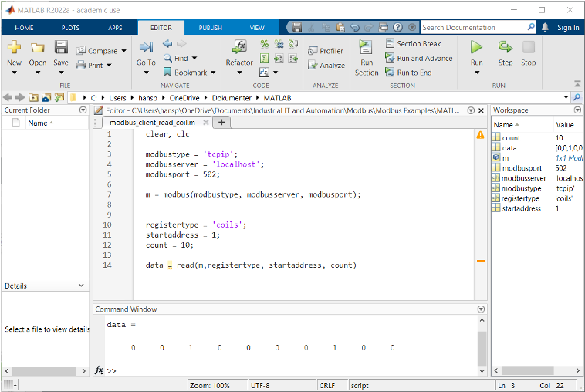Click the Uncomment icon in Code group
The height and width of the screenshot is (392, 585).
point(279,44)
